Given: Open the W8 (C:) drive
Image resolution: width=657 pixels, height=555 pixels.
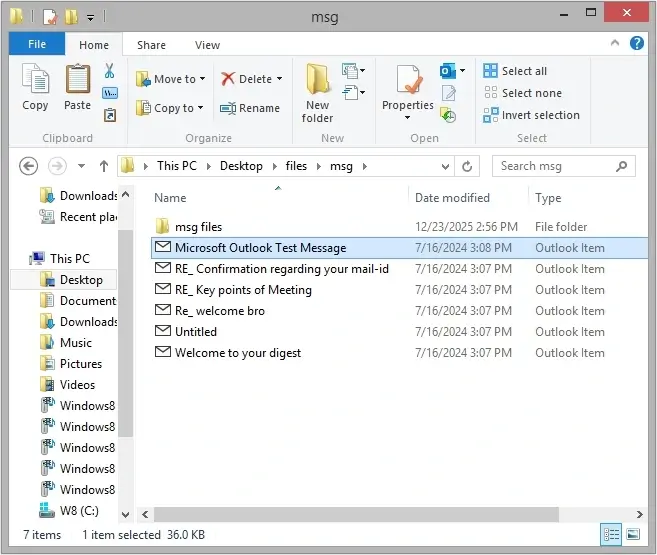Looking at the screenshot, I should [x=69, y=510].
